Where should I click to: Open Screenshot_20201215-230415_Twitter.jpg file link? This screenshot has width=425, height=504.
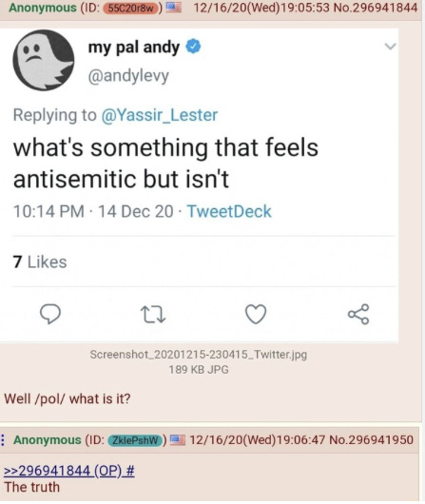199,354
